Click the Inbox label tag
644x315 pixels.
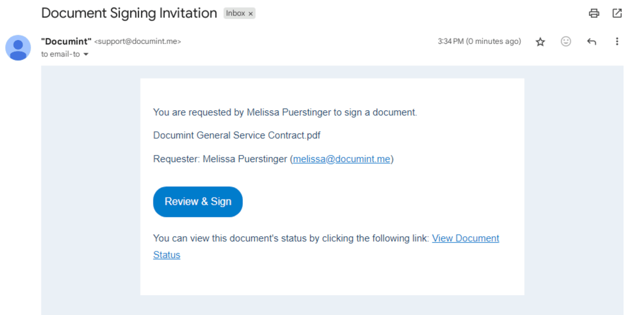tap(235, 14)
